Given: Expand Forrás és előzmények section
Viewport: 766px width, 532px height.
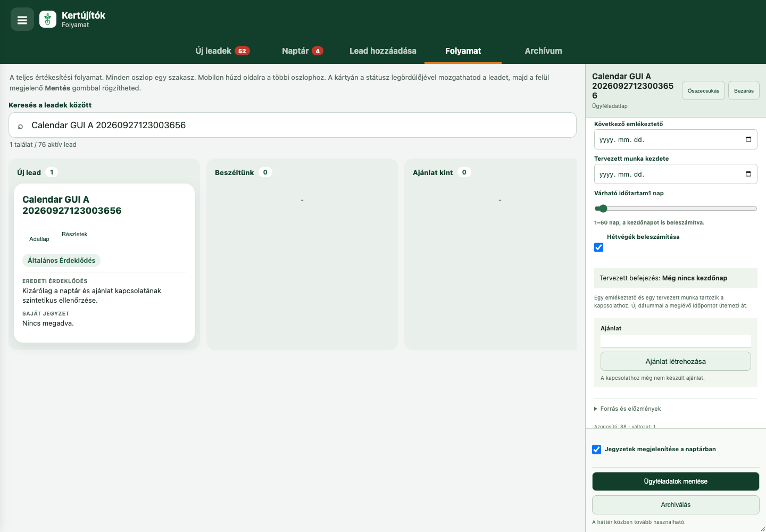Looking at the screenshot, I should pos(628,409).
